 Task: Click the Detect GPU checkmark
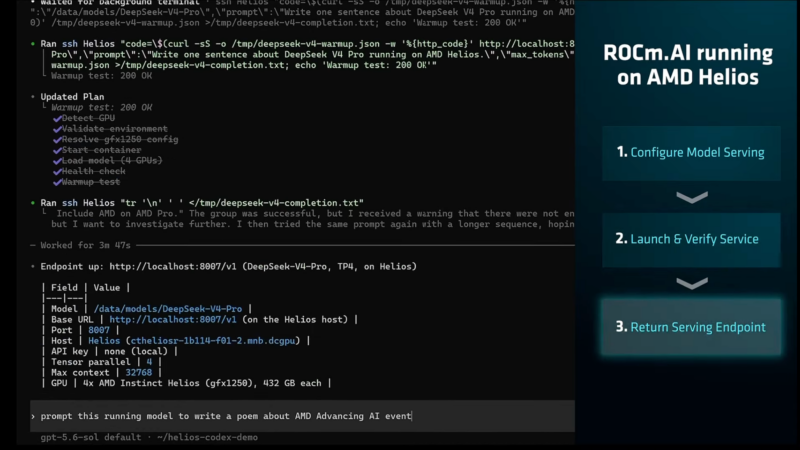pos(57,118)
